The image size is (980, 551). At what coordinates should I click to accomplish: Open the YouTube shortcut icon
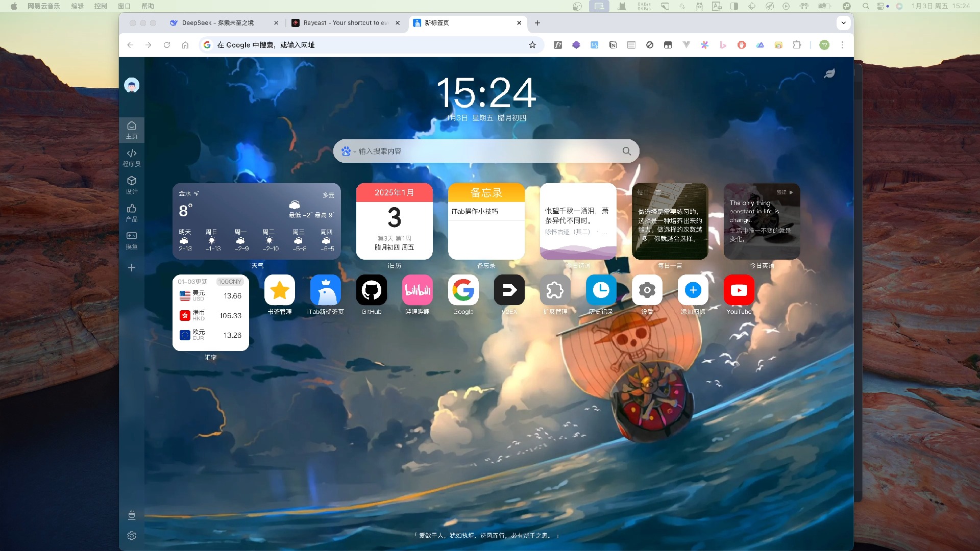coord(739,290)
